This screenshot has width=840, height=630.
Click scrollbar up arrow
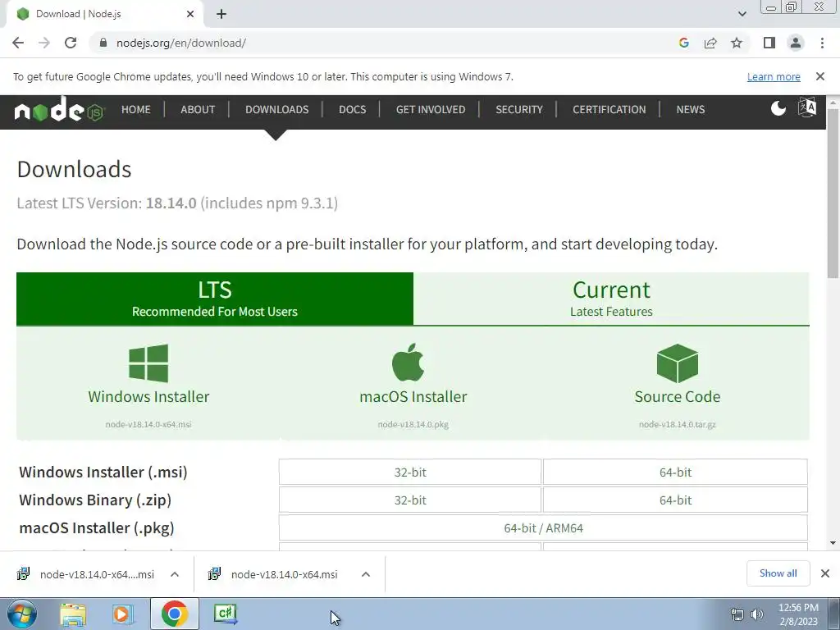(x=833, y=101)
